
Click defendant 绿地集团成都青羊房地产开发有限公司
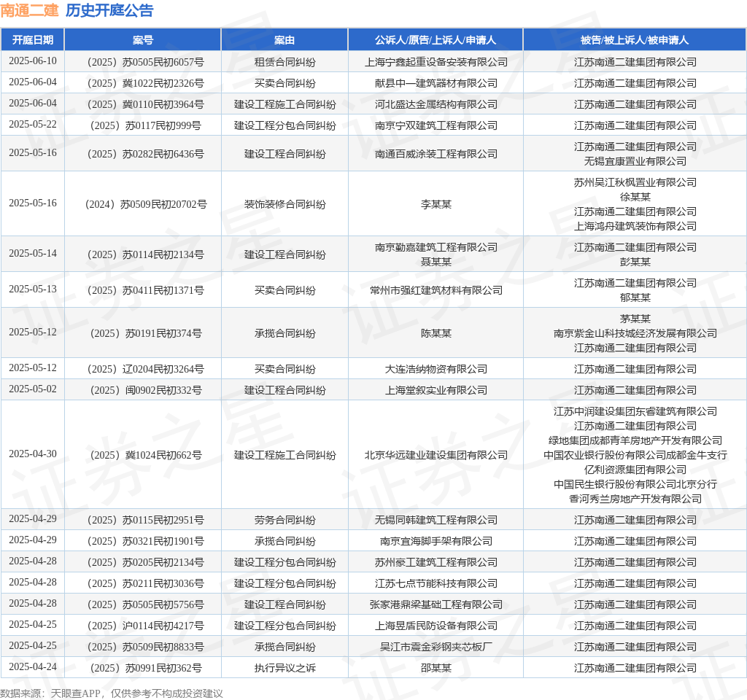pos(635,440)
